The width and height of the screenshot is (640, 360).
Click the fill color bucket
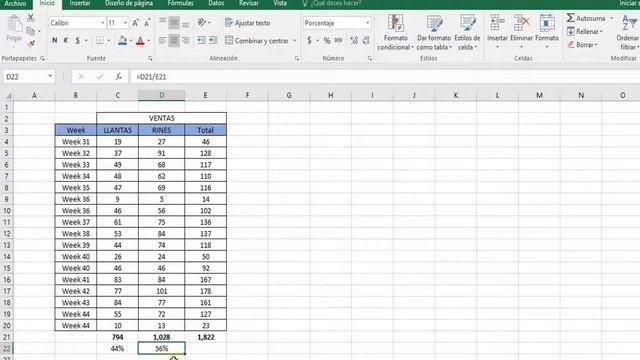click(x=122, y=40)
